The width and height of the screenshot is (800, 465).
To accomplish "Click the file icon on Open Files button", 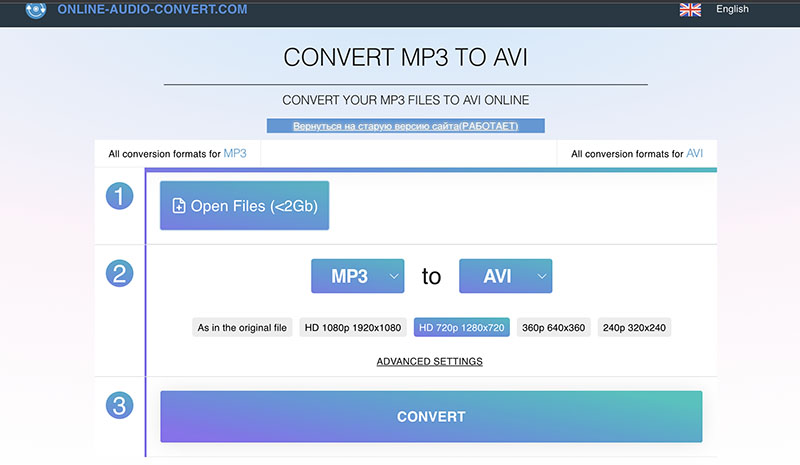I will tap(179, 206).
